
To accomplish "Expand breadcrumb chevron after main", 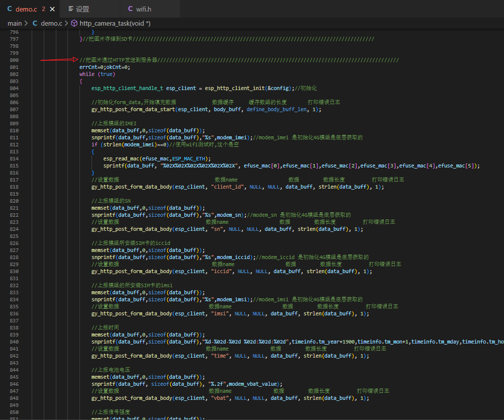I will [26, 23].
